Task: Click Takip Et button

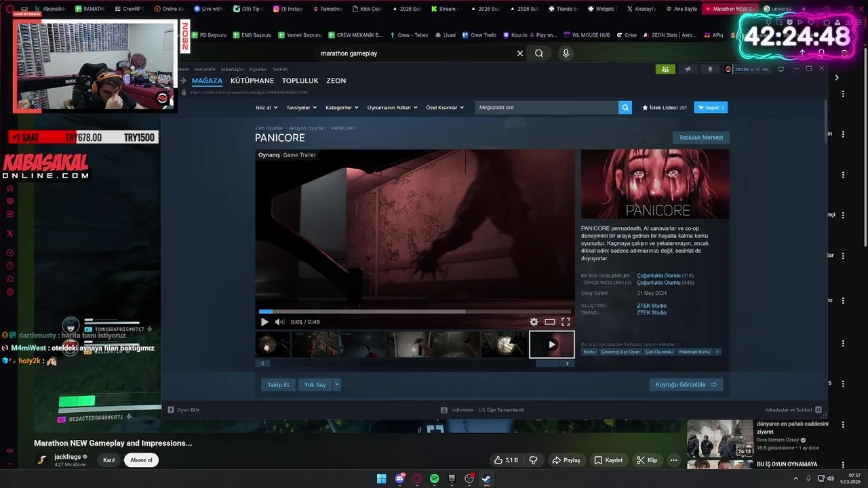Action: click(x=278, y=384)
